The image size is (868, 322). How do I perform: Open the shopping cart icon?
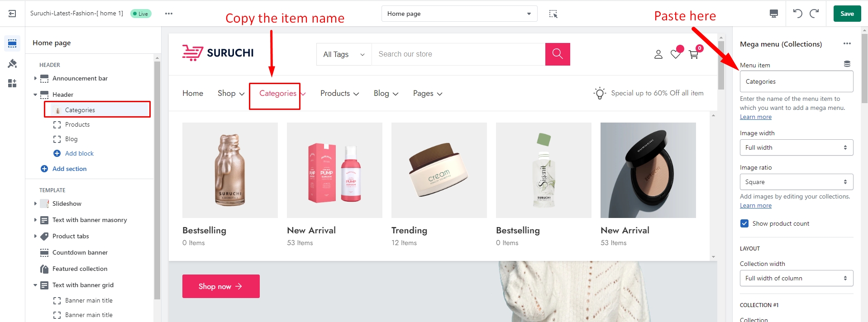[693, 55]
